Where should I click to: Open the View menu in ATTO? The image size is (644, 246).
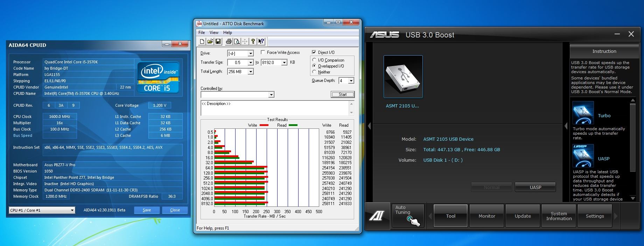click(214, 33)
